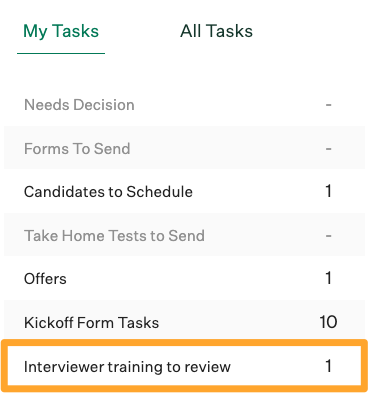Open the Offers task label
Viewport: 368px width, 397px height.
pyautogui.click(x=45, y=279)
